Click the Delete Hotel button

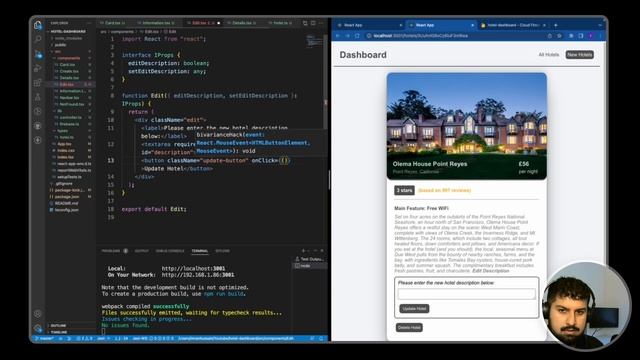[x=409, y=327]
